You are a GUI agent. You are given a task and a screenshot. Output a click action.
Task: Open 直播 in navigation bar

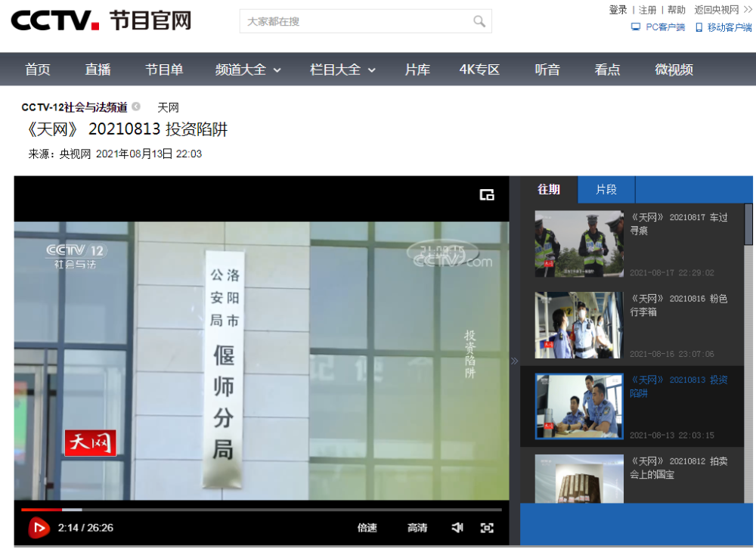click(x=98, y=70)
